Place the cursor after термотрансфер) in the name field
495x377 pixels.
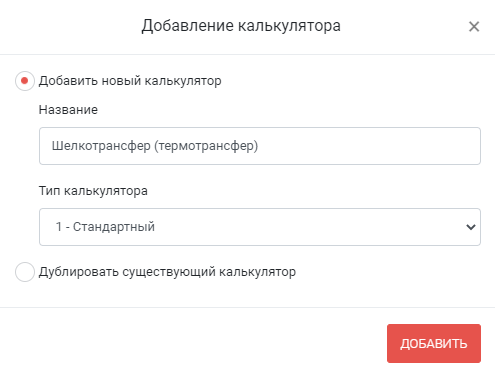coord(259,146)
